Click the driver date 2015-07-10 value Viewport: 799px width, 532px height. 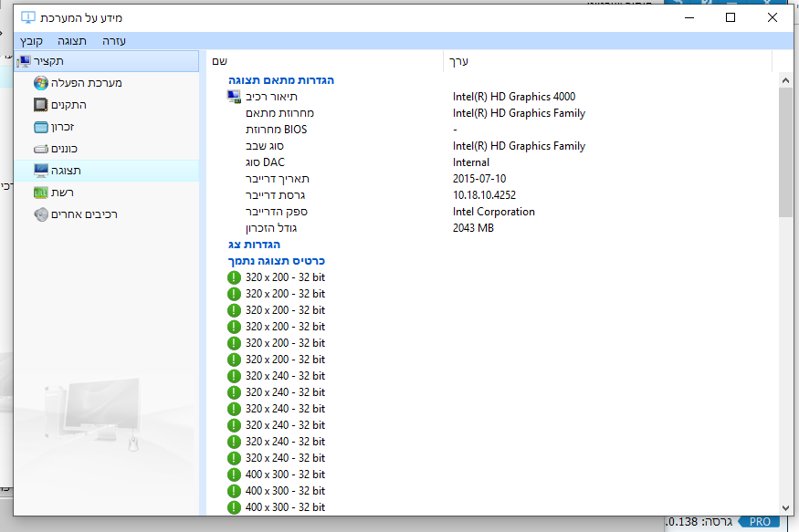point(479,179)
